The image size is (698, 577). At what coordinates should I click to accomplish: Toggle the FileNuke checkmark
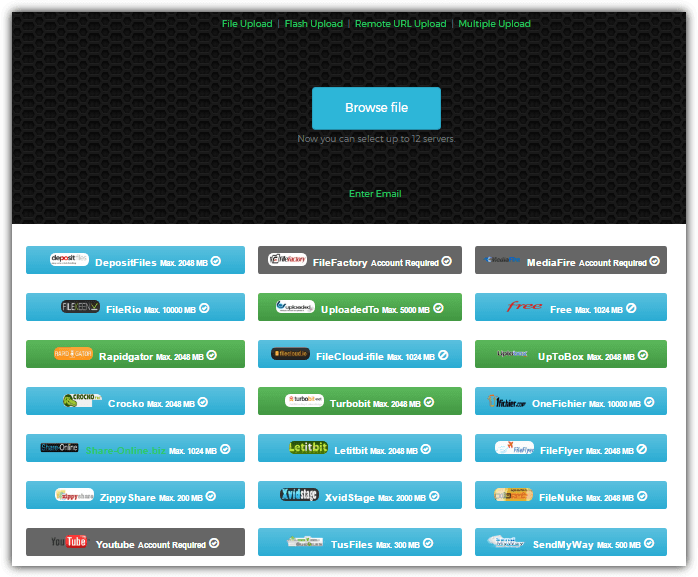pos(642,496)
